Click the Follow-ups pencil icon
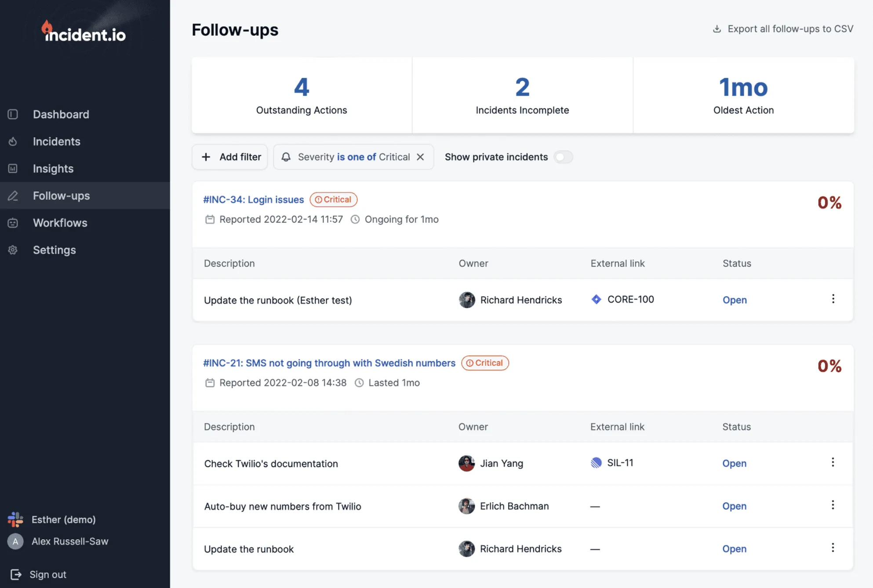Screen dimensions: 873x588 coord(13,196)
